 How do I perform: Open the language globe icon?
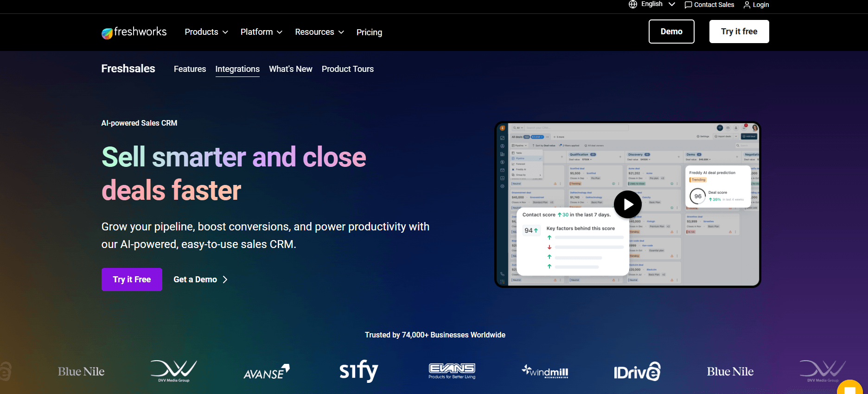tap(632, 4)
